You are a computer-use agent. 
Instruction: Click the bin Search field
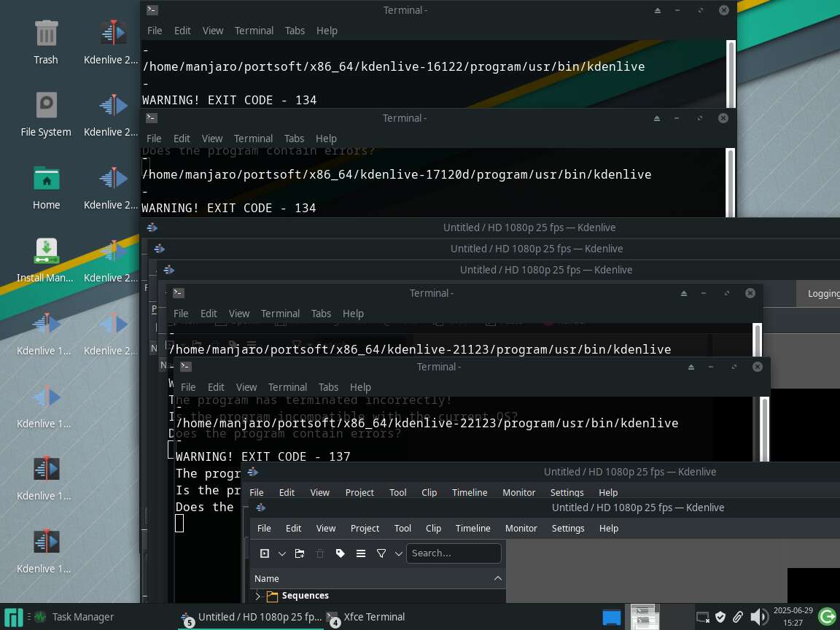(454, 553)
